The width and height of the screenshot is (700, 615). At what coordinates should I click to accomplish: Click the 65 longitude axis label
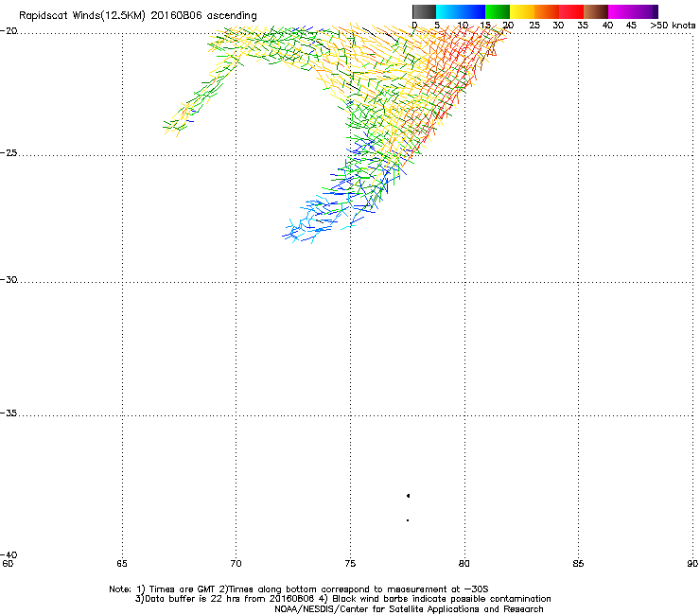122,564
